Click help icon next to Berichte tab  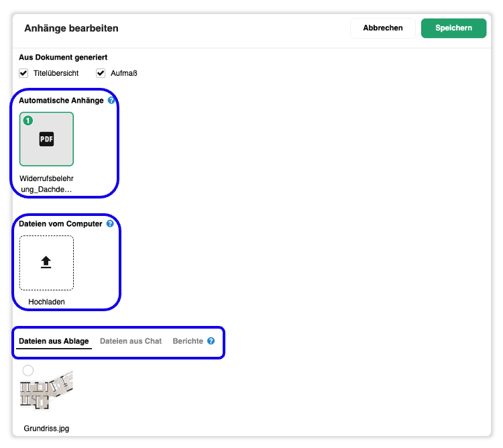[x=211, y=341]
